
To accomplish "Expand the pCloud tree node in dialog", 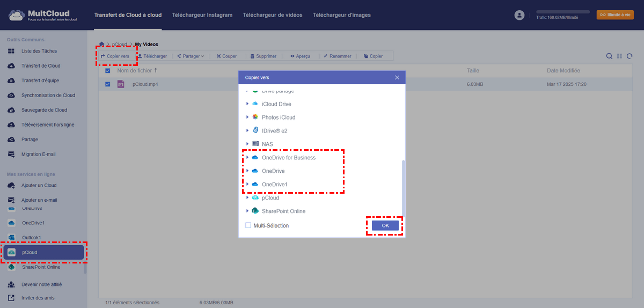I will 247,197.
